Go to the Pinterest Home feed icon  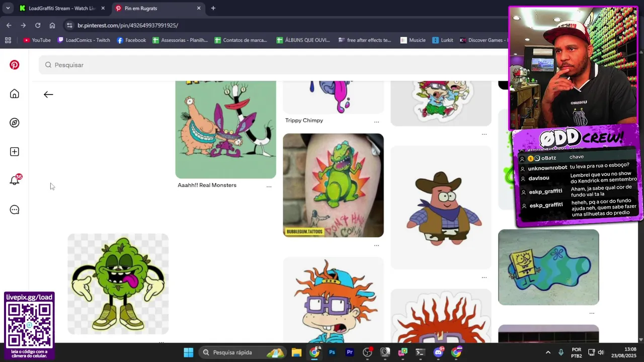tap(15, 94)
